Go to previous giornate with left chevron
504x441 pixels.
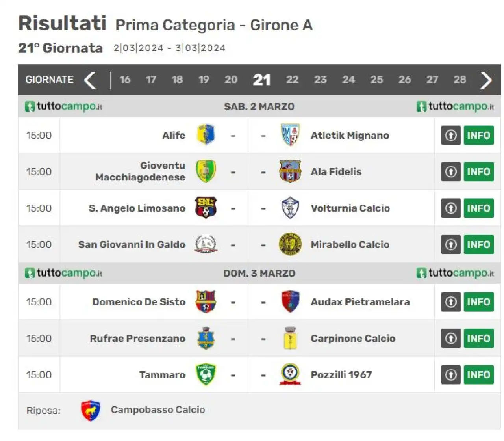(90, 80)
